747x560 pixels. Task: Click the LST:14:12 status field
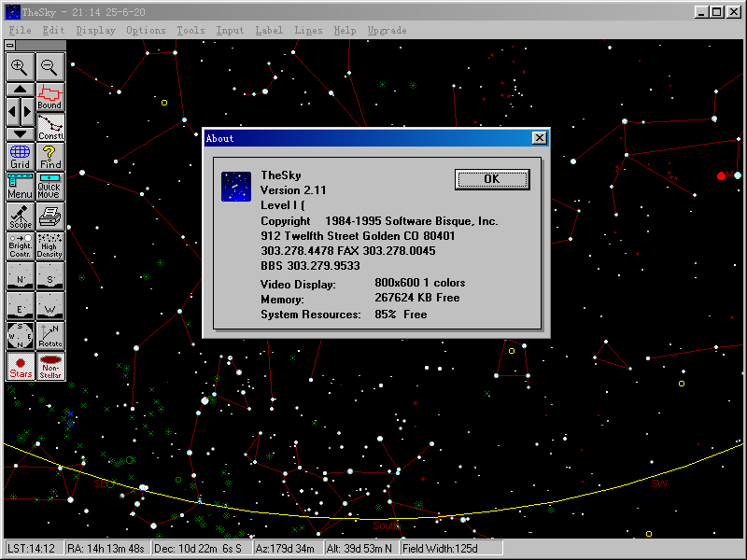pyautogui.click(x=34, y=549)
